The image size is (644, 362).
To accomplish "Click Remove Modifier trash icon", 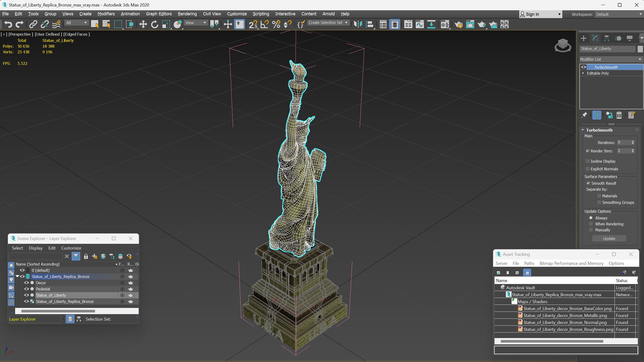I will coord(619,115).
